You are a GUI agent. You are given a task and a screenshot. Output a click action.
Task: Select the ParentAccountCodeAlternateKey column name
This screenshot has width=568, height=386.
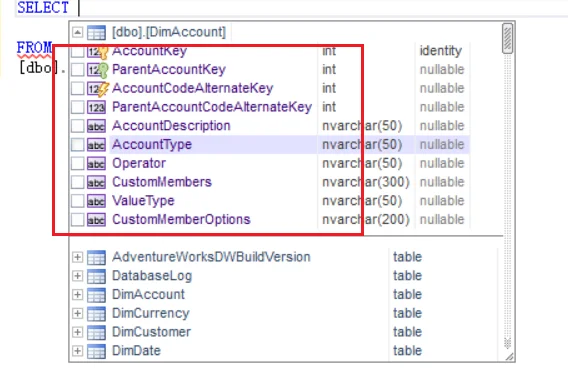click(212, 107)
